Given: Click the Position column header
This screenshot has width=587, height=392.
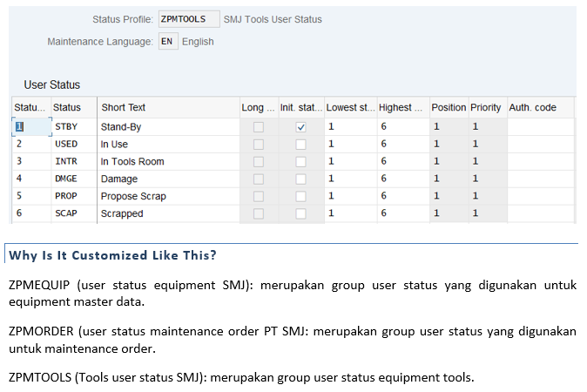Looking at the screenshot, I should click(449, 108).
